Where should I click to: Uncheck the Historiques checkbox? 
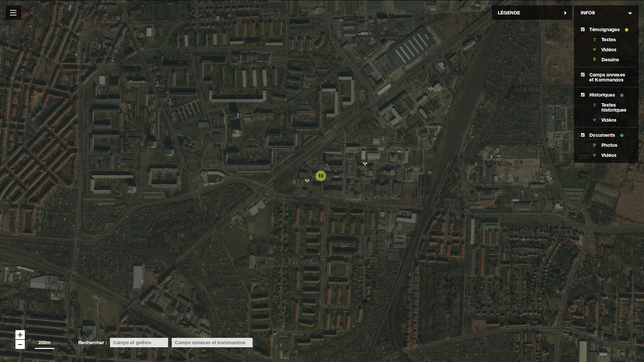pyautogui.click(x=583, y=95)
